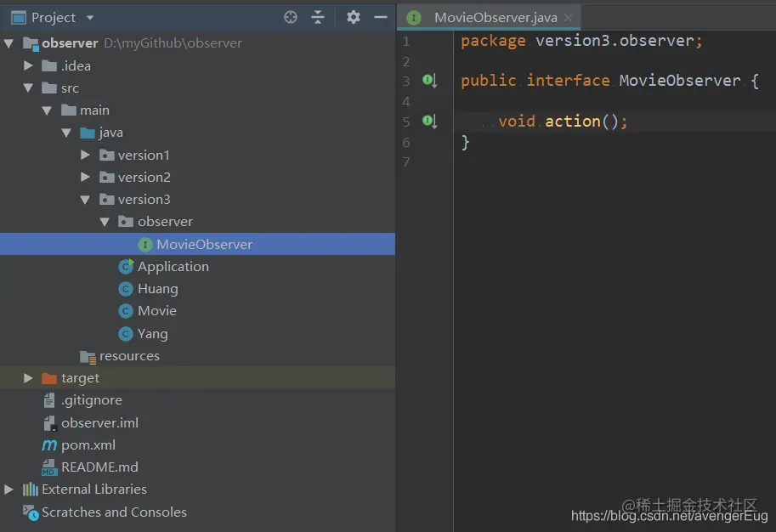Screen dimensions: 776x532
Task: Open Project panel settings gear
Action: (354, 17)
